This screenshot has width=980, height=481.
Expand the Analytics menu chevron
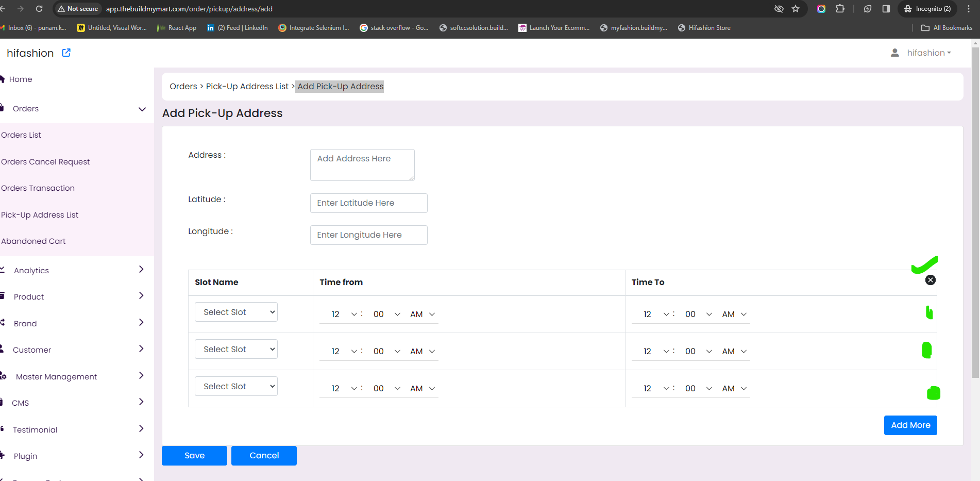(141, 269)
